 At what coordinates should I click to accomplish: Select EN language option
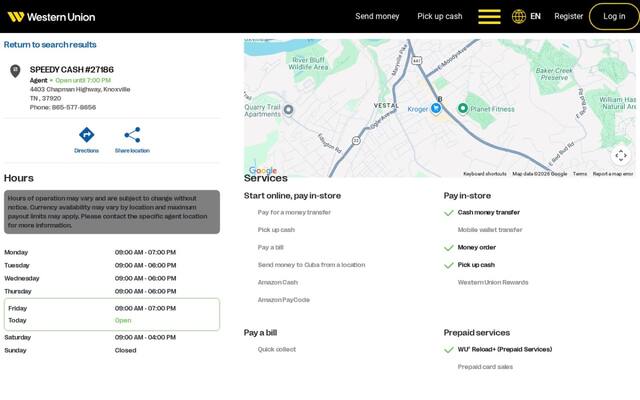pyautogui.click(x=535, y=16)
